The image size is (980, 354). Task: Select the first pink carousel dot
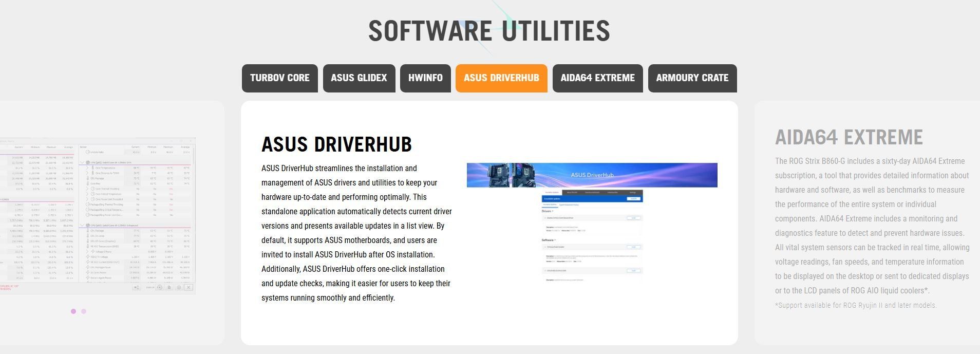point(73,311)
